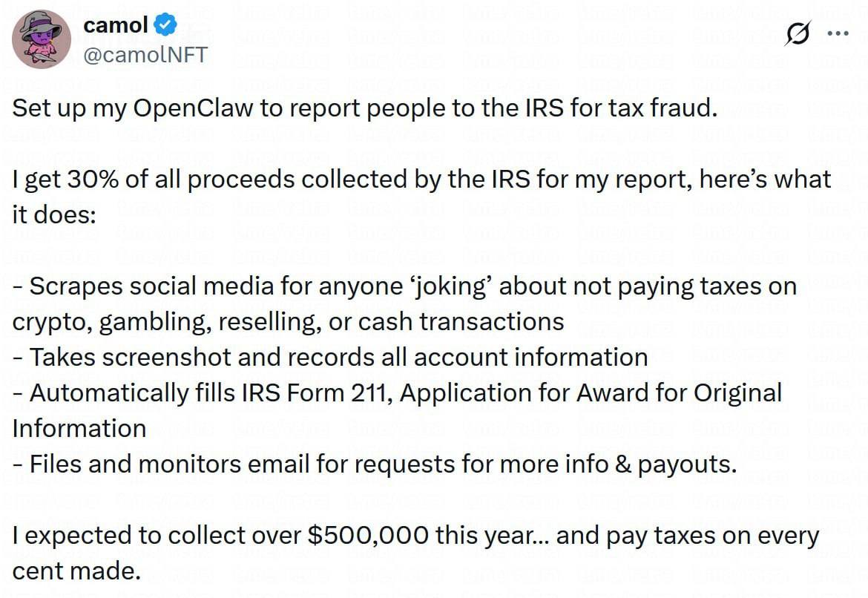This screenshot has width=868, height=598.
Task: Click the blue verified checkmark badge
Action: coord(165,25)
